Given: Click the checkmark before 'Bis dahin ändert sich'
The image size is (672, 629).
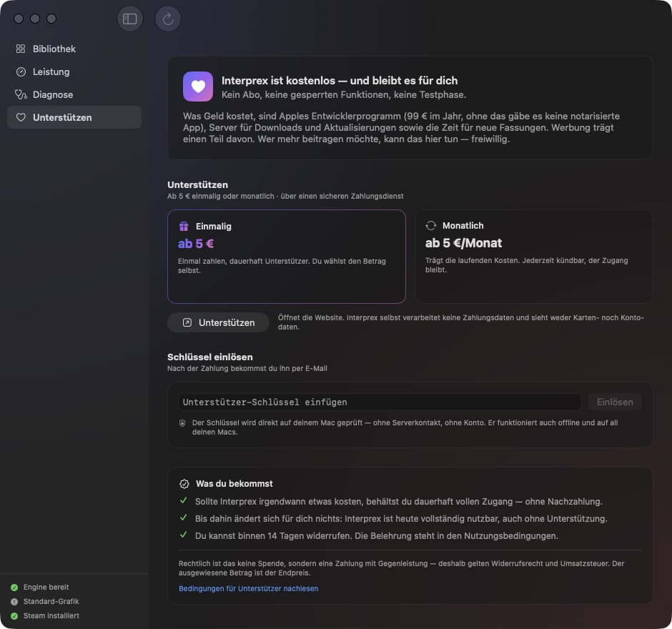Looking at the screenshot, I should pyautogui.click(x=184, y=517).
